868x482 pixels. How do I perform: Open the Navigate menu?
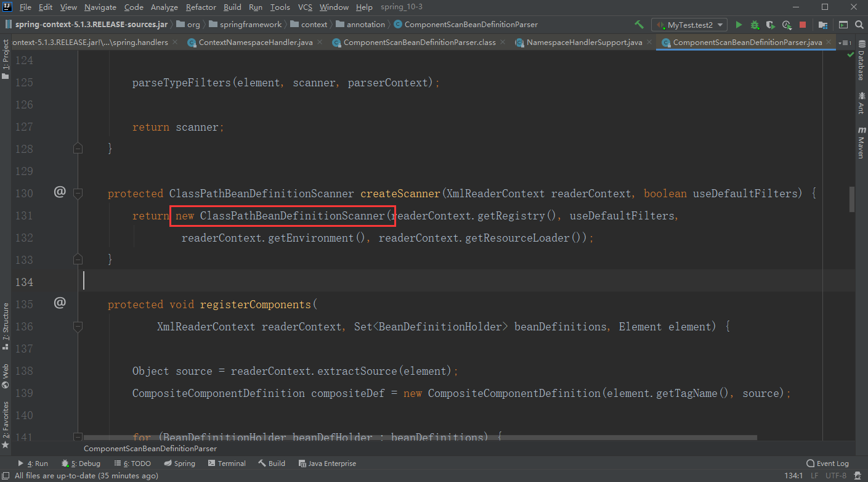100,7
